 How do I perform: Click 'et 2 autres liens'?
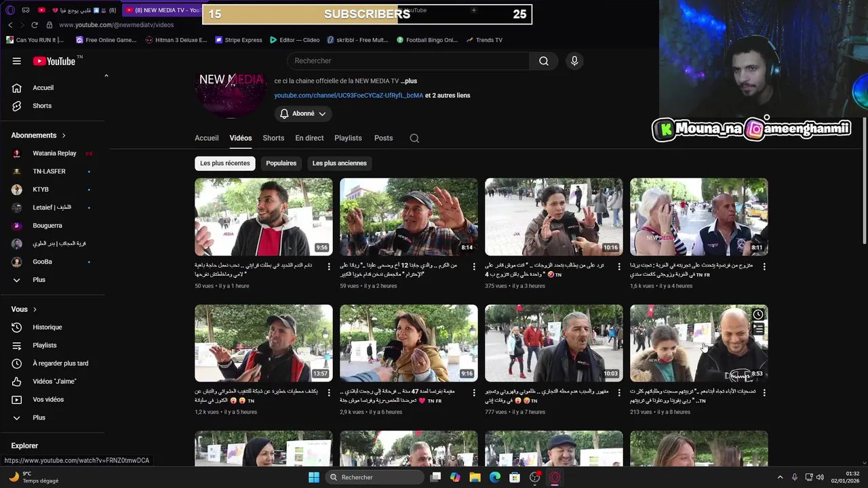pyautogui.click(x=448, y=96)
